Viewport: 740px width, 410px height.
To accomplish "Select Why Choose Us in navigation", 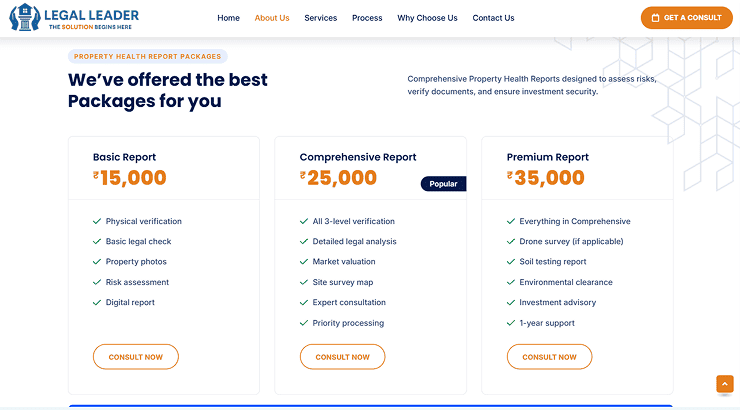I will pyautogui.click(x=427, y=18).
